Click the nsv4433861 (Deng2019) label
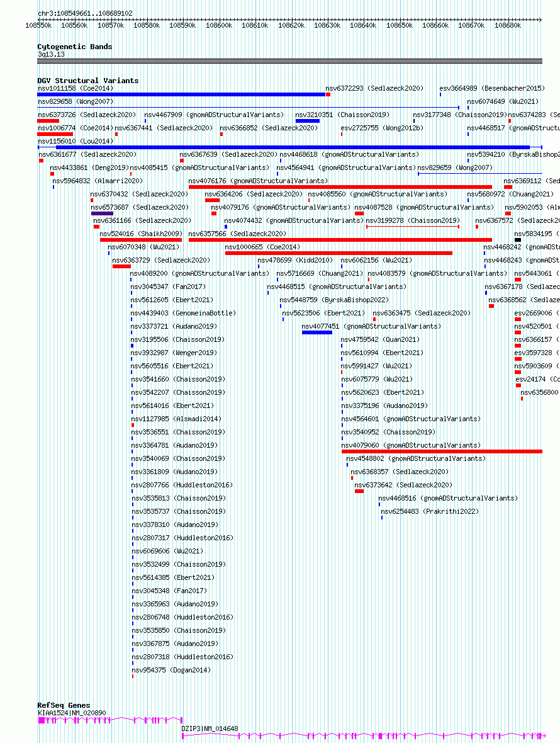The width and height of the screenshot is (560, 743). pyautogui.click(x=89, y=168)
